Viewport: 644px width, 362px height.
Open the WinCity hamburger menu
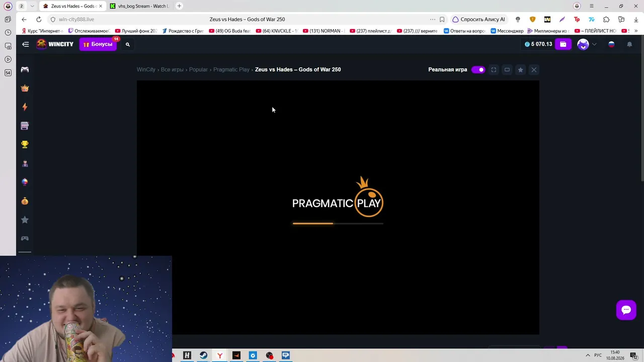tap(25, 44)
